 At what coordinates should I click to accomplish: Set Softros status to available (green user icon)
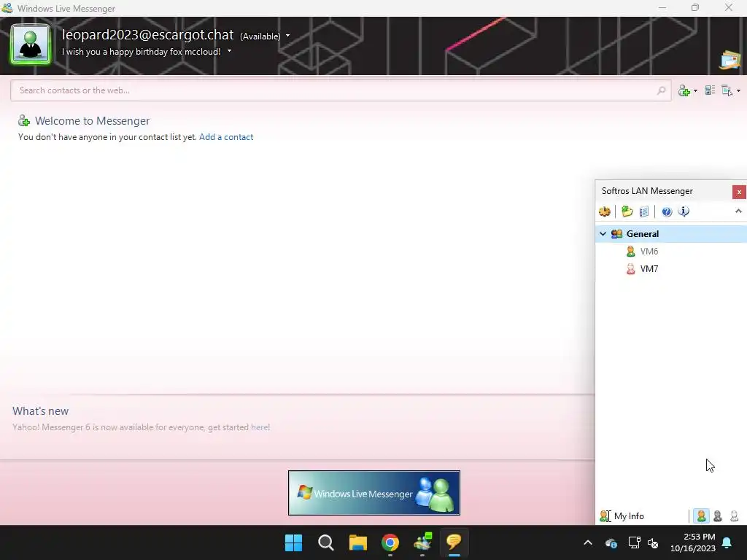coord(701,516)
